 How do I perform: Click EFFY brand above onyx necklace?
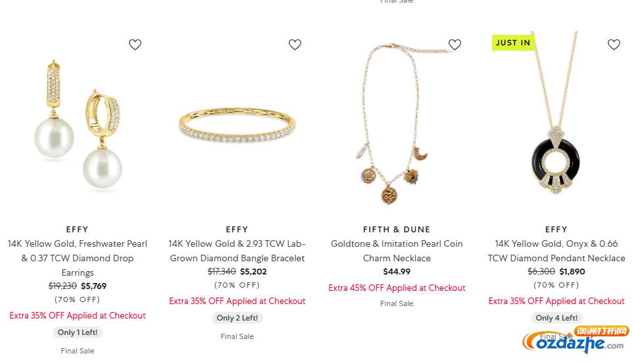coord(556,230)
